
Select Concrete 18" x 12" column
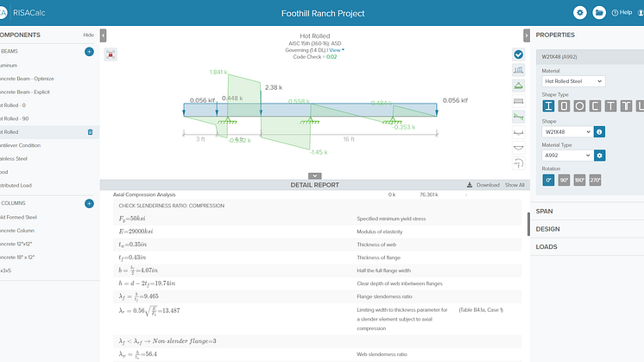(x=17, y=257)
